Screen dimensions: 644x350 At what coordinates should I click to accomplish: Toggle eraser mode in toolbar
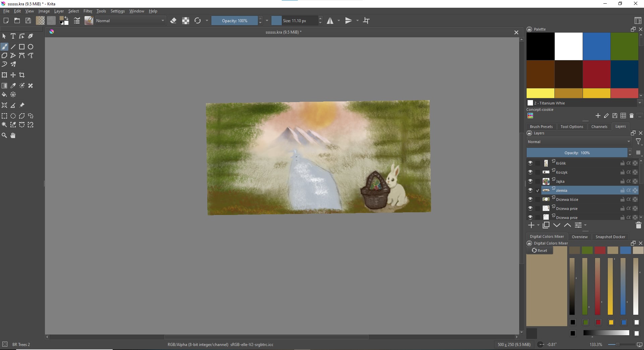[x=173, y=21]
